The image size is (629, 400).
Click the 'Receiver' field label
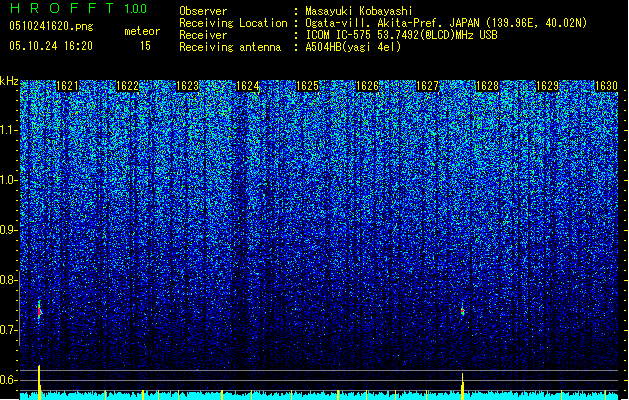click(x=203, y=35)
